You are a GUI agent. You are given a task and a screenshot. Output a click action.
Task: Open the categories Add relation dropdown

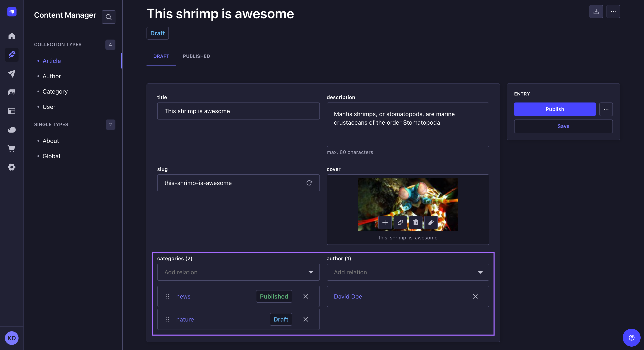click(238, 272)
